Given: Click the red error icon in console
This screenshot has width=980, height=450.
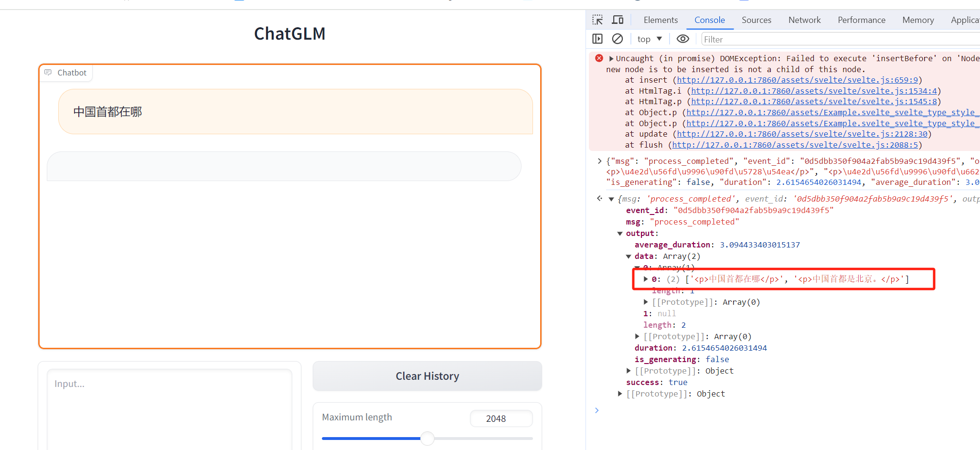Looking at the screenshot, I should 599,58.
